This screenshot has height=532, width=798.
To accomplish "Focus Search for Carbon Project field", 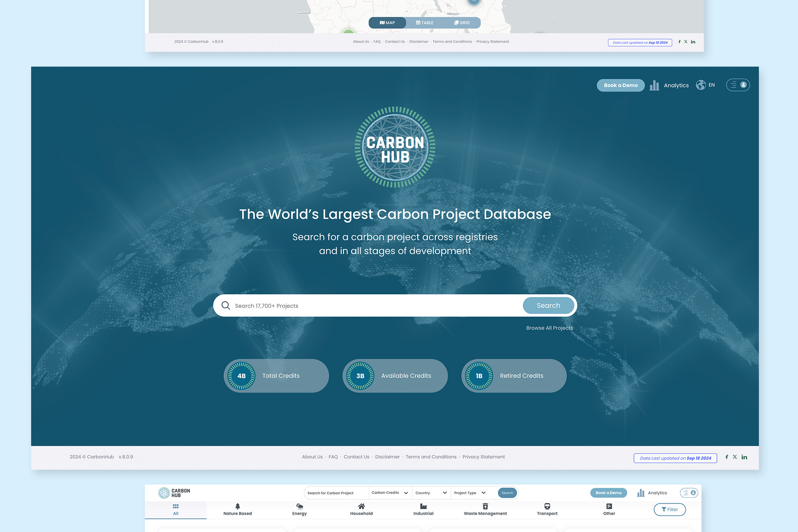I will (336, 493).
